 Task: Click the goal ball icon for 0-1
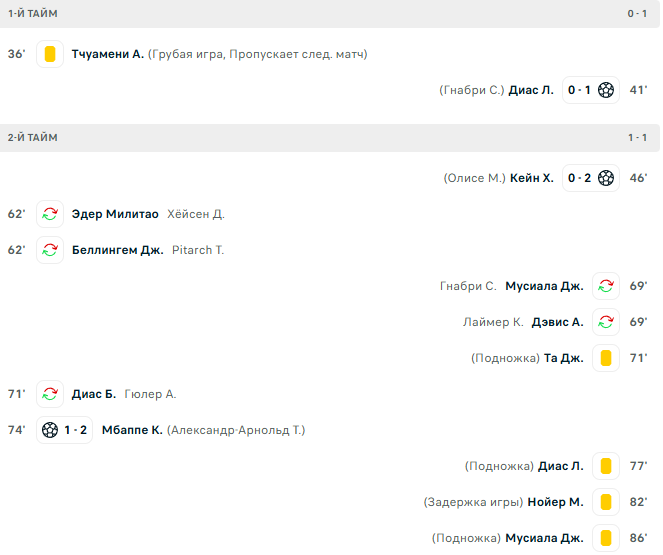(605, 90)
